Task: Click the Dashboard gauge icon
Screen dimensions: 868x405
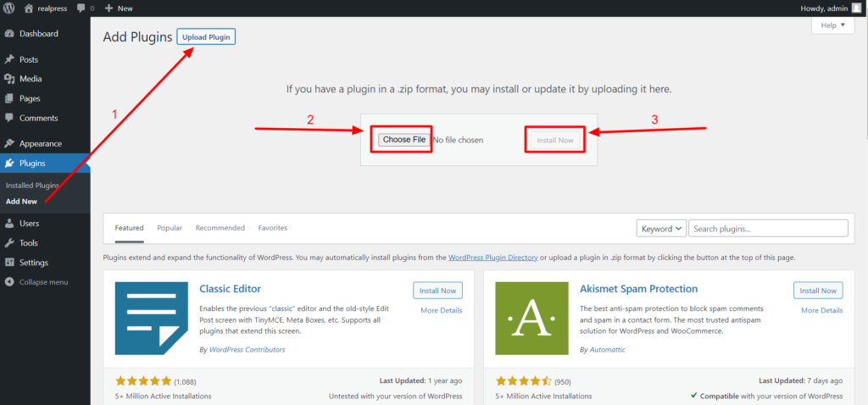Action: click(x=8, y=34)
